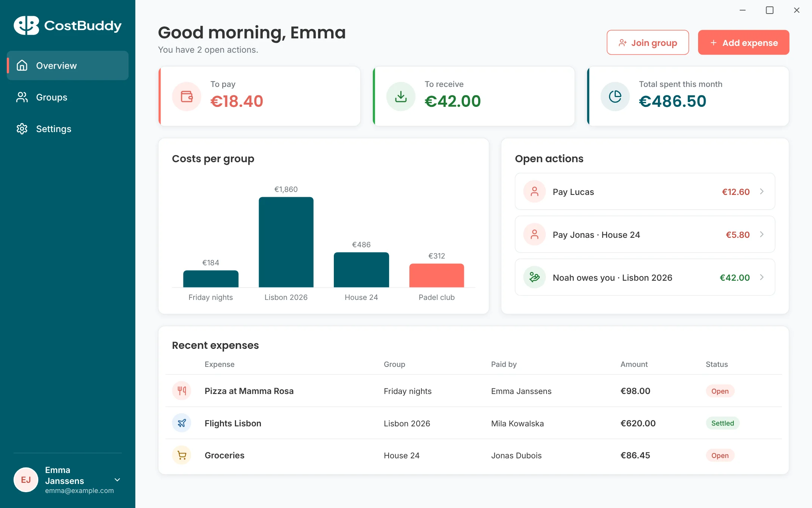812x508 pixels.
Task: Click the €620.00 amount cell
Action: (638, 423)
